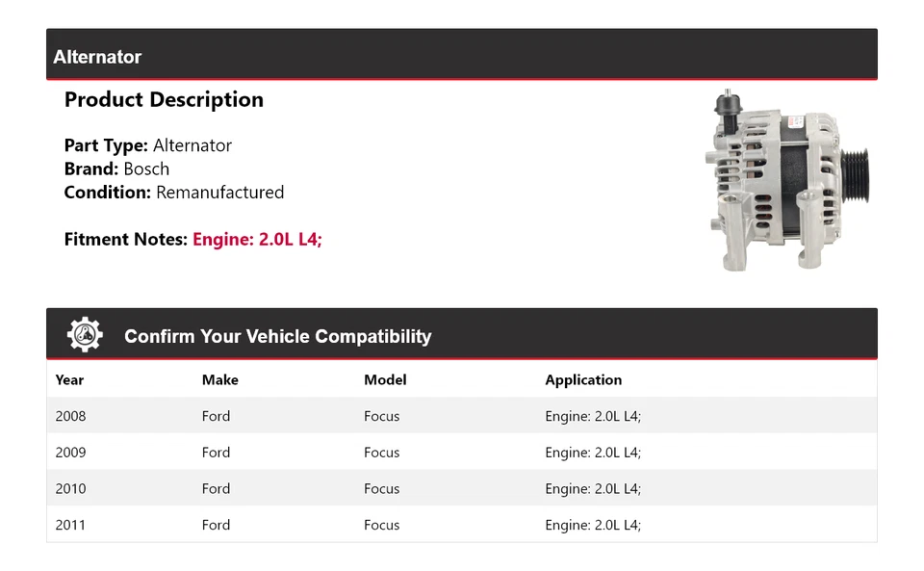Viewport: 924px width, 571px height.
Task: Click the 2009 year row cell
Action: [70, 453]
